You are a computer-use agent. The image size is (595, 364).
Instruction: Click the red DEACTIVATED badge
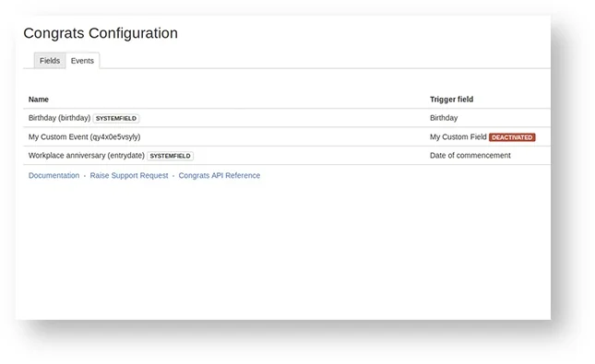(512, 137)
